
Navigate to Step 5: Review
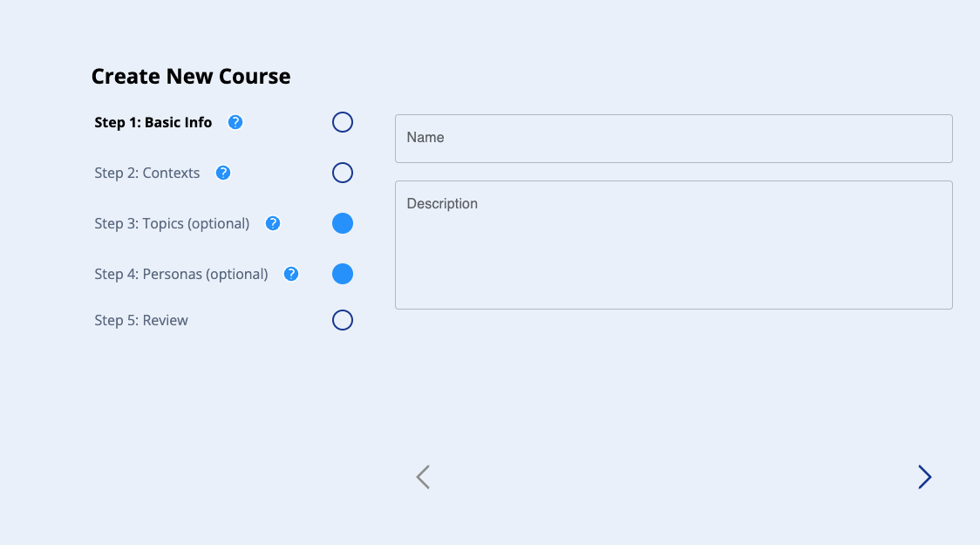[x=141, y=320]
